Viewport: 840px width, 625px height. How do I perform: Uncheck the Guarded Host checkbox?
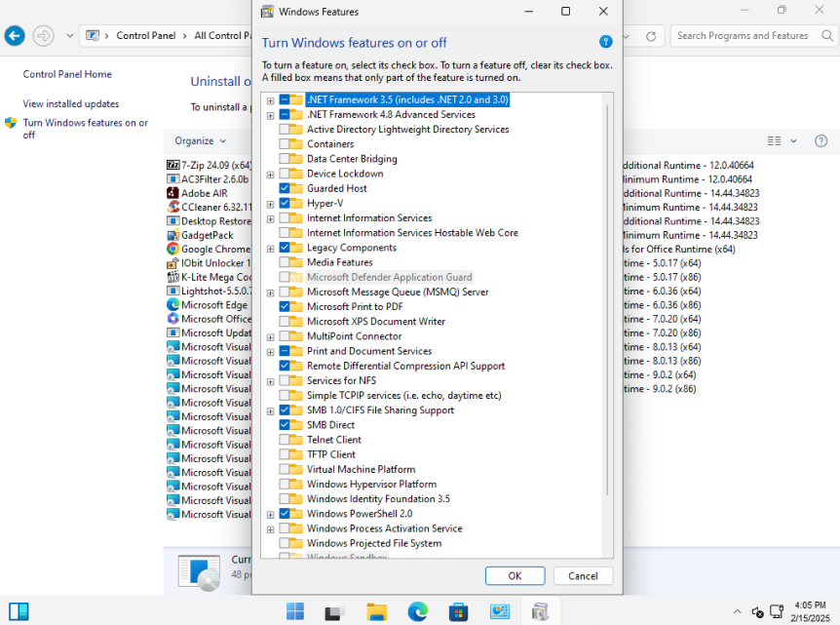tap(284, 188)
